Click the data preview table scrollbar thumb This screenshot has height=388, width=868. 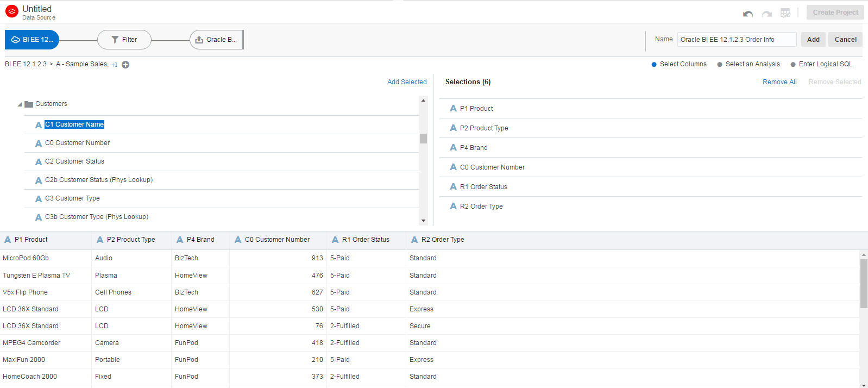click(x=864, y=284)
